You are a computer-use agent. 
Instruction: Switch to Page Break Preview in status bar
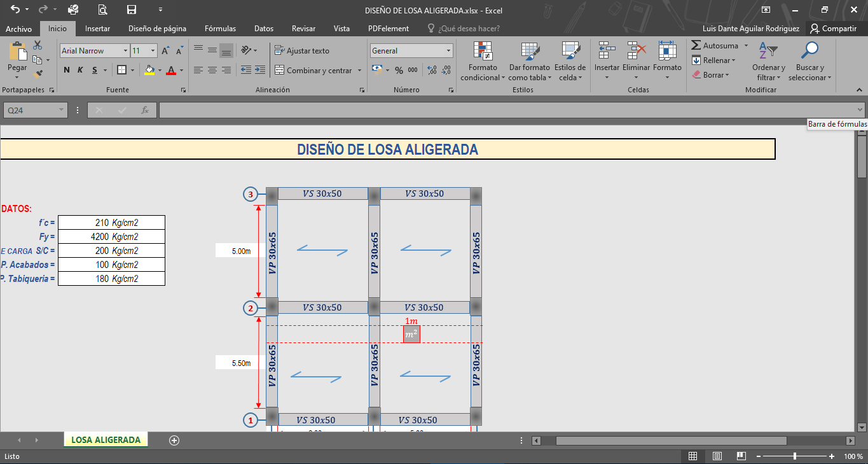pos(741,456)
